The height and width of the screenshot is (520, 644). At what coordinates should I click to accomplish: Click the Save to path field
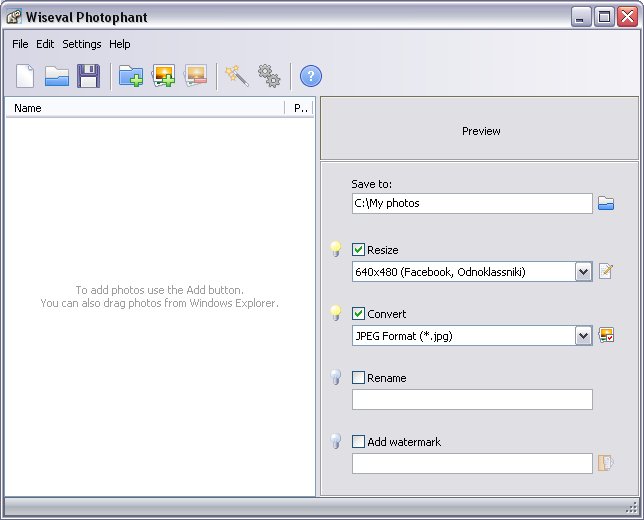click(x=472, y=203)
